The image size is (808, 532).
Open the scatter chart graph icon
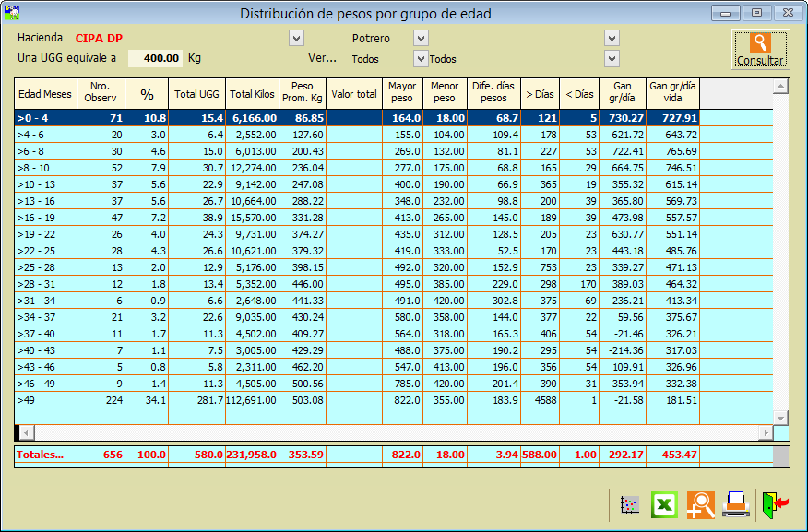(630, 504)
